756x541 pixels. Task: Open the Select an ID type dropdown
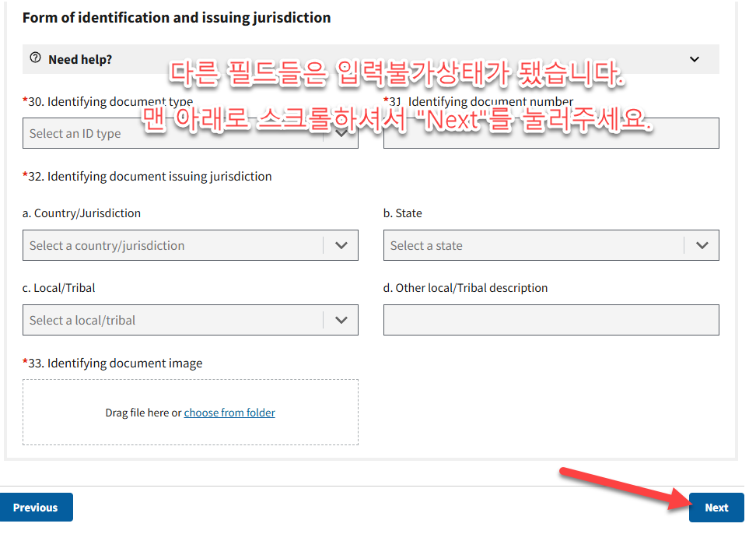pos(190,133)
